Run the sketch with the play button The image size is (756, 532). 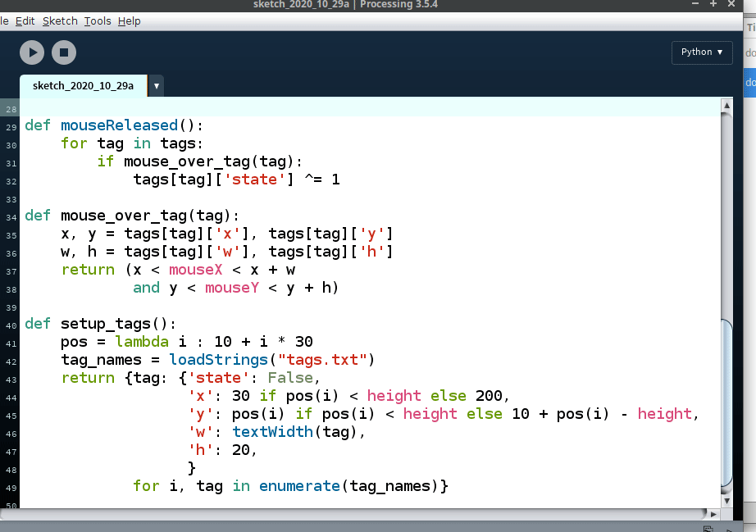[x=32, y=52]
